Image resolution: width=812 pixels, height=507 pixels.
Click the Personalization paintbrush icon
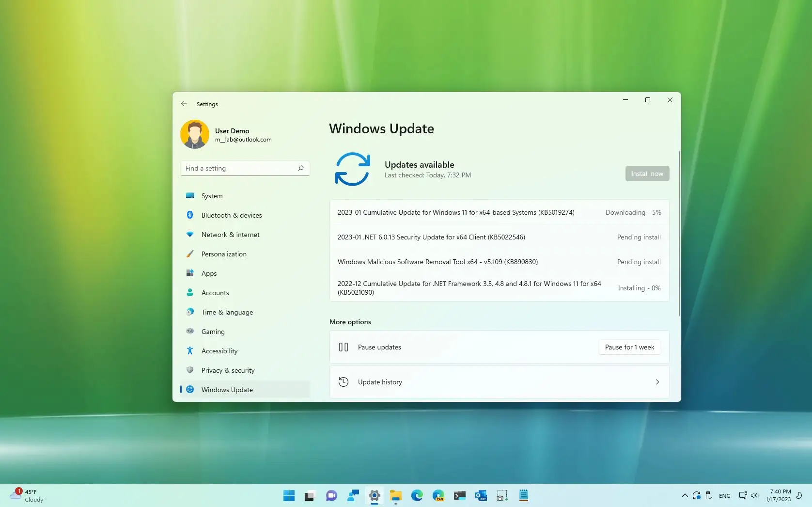tap(190, 254)
